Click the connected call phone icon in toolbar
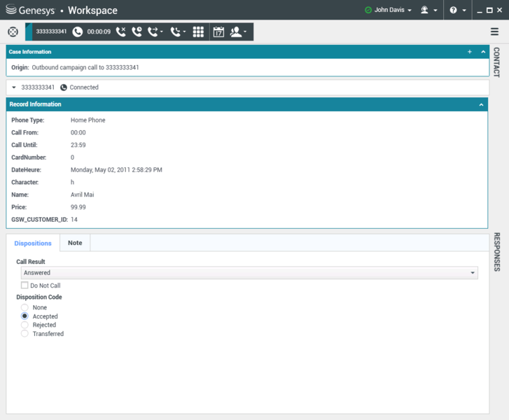 click(x=77, y=31)
